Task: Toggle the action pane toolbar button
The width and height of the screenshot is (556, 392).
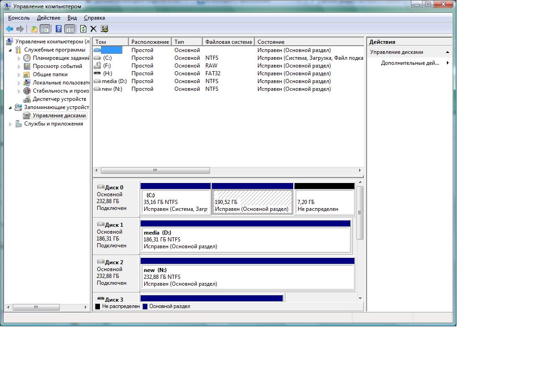Action: click(69, 29)
